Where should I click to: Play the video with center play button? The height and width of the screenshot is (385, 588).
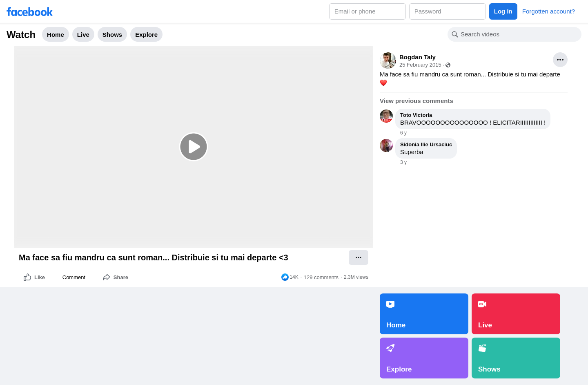[x=194, y=147]
